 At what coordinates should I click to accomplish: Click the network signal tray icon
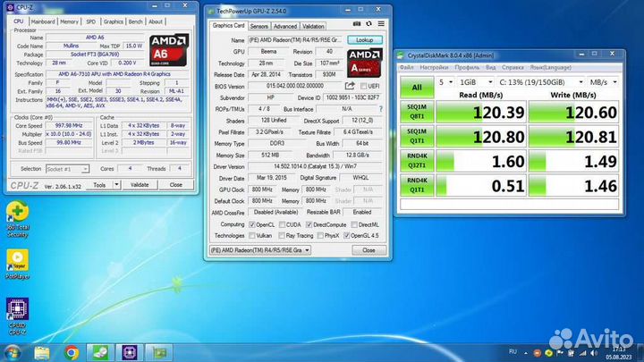(x=583, y=353)
